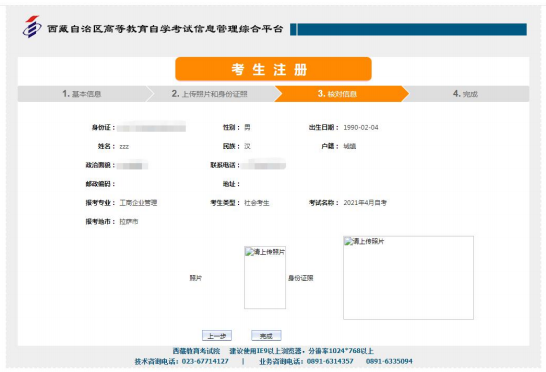The image size is (546, 372).
Task: Click business phone 0891-6314357
Action: click(x=330, y=361)
